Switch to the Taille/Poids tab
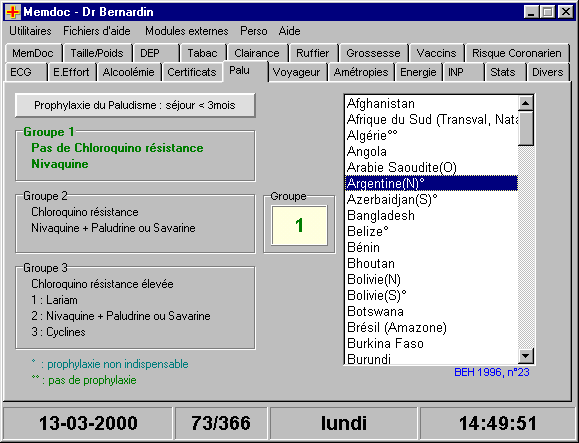579x443 pixels. [x=97, y=53]
